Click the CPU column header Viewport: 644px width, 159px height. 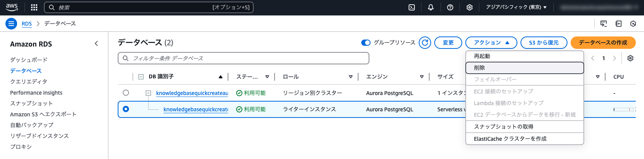618,77
